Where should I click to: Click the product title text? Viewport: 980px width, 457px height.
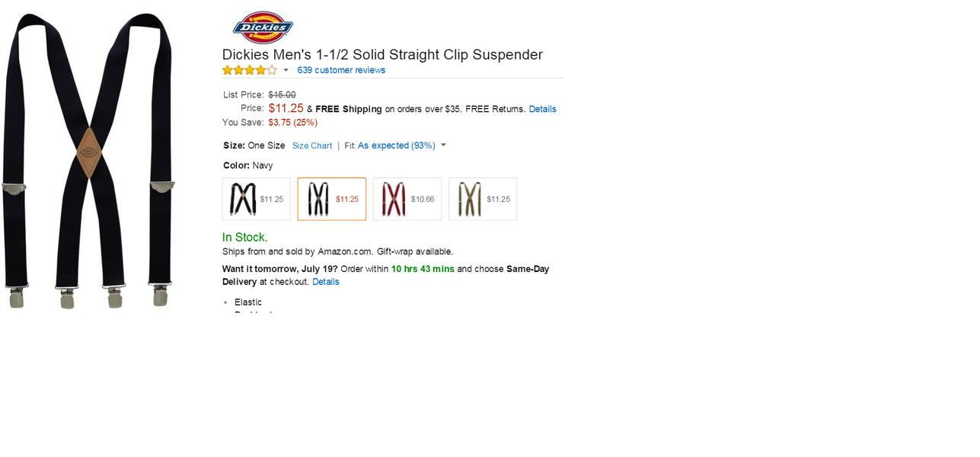click(x=382, y=55)
